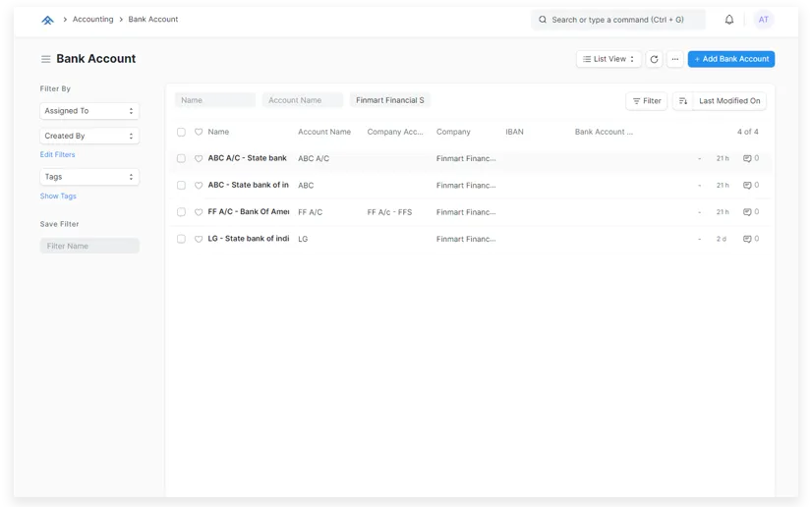The width and height of the screenshot is (812, 507).
Task: Like the LG - State bank record heart
Action: point(199,239)
